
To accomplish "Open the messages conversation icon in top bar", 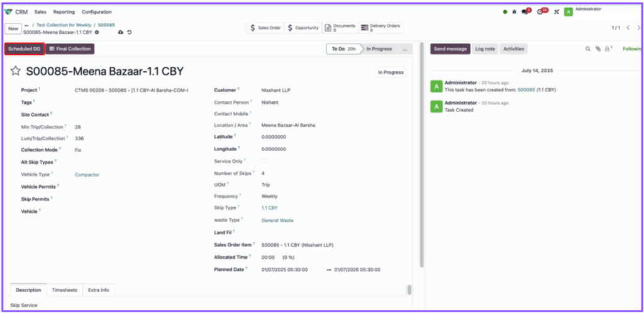I will (x=525, y=12).
